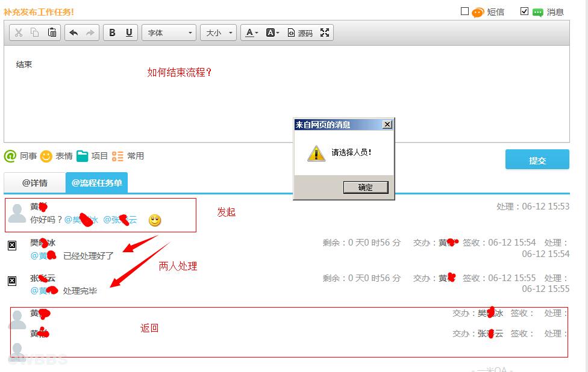Toggle the fullscreen editor icon
This screenshot has height=372, width=588.
[325, 33]
